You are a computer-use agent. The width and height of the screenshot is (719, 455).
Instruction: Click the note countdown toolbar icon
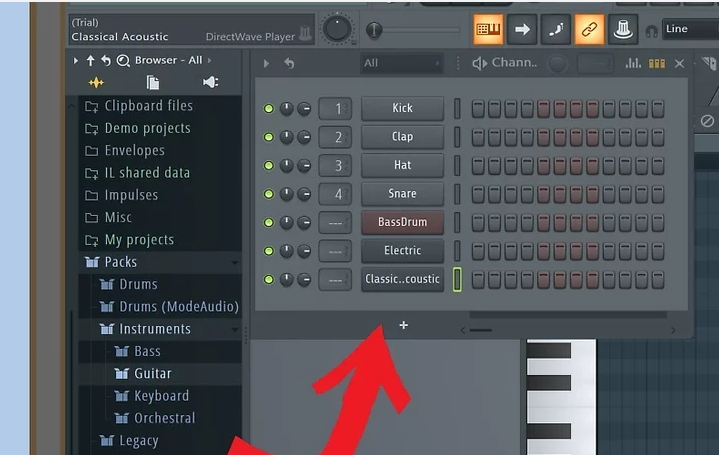[556, 29]
